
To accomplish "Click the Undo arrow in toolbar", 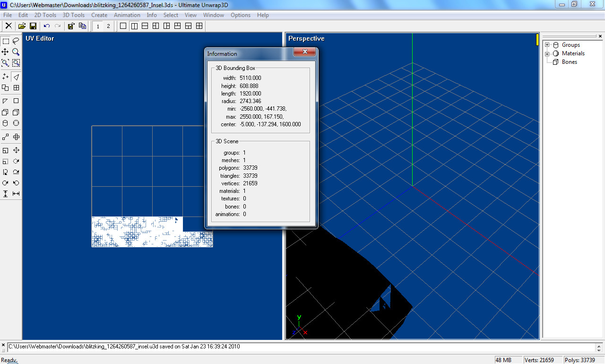I will (x=46, y=26).
